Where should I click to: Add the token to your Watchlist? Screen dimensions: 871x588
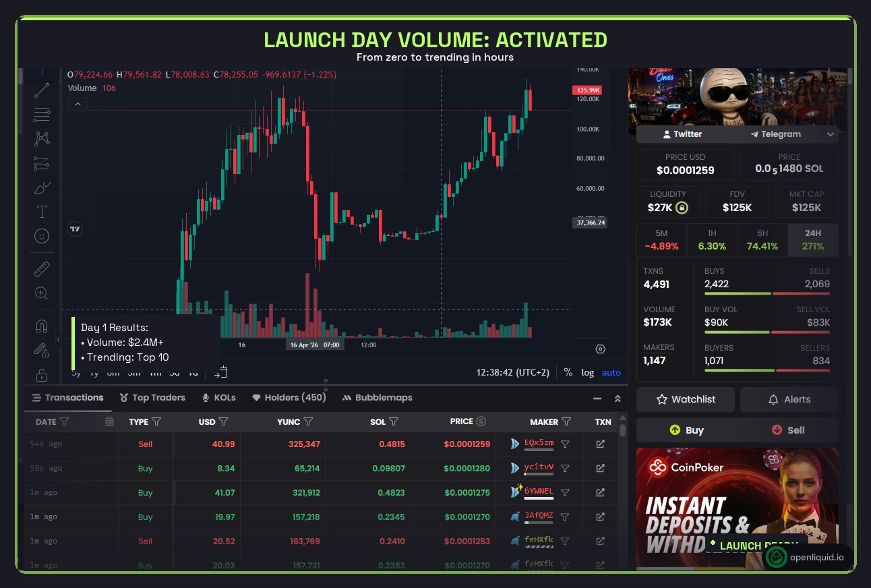(685, 399)
